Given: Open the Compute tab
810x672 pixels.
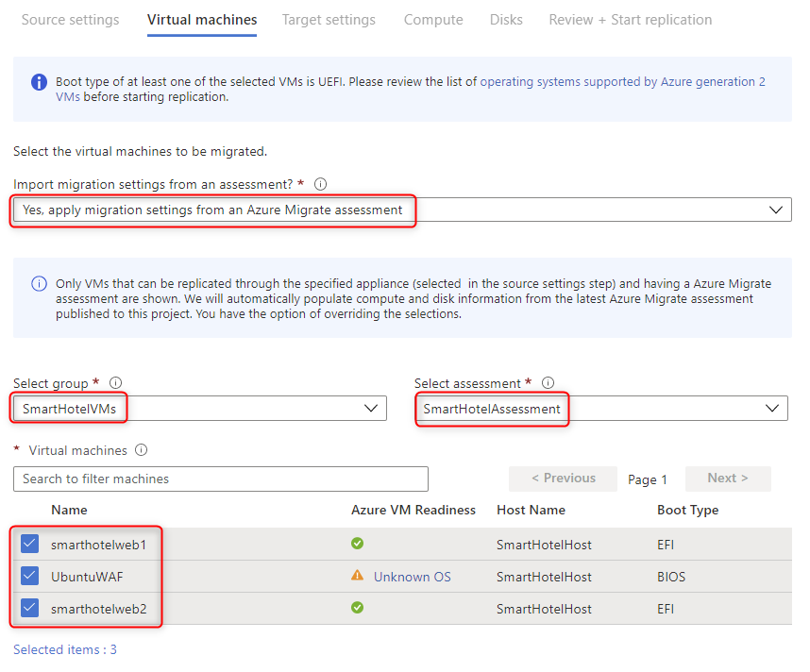Looking at the screenshot, I should click(x=433, y=20).
